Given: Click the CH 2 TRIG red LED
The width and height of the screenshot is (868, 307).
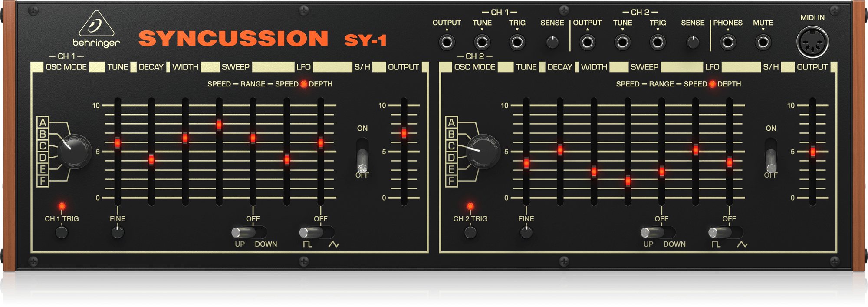Looking at the screenshot, I should tap(470, 206).
